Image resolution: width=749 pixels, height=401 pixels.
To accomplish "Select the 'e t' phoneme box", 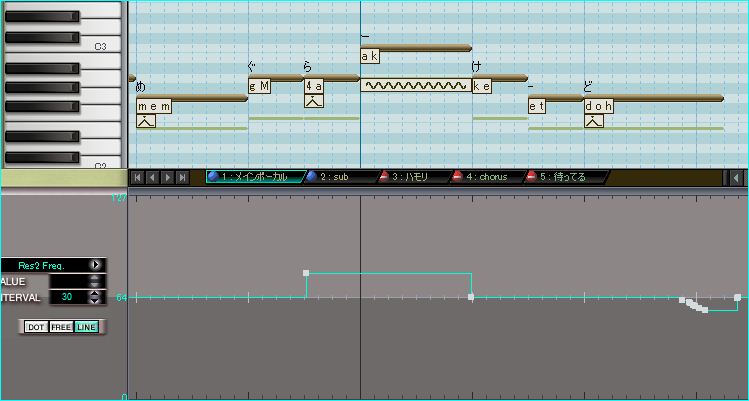I will tap(537, 107).
